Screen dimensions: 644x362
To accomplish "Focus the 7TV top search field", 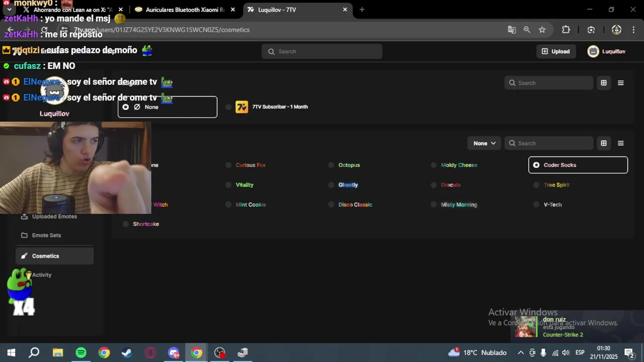I will pos(322,51).
